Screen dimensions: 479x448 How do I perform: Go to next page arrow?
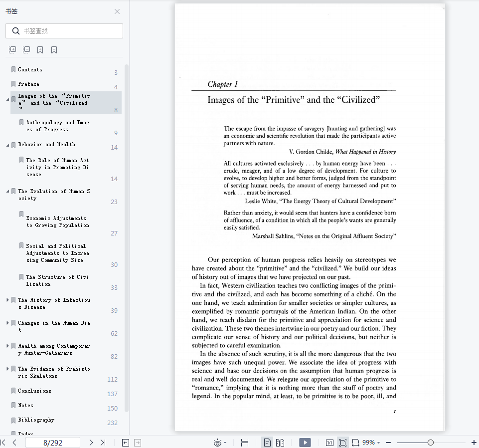pyautogui.click(x=91, y=443)
